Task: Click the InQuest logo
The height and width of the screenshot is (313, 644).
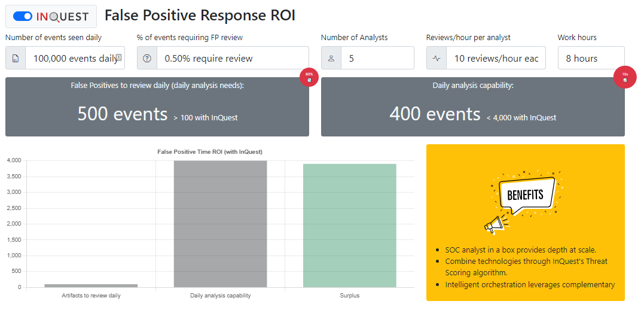Action: pos(62,16)
